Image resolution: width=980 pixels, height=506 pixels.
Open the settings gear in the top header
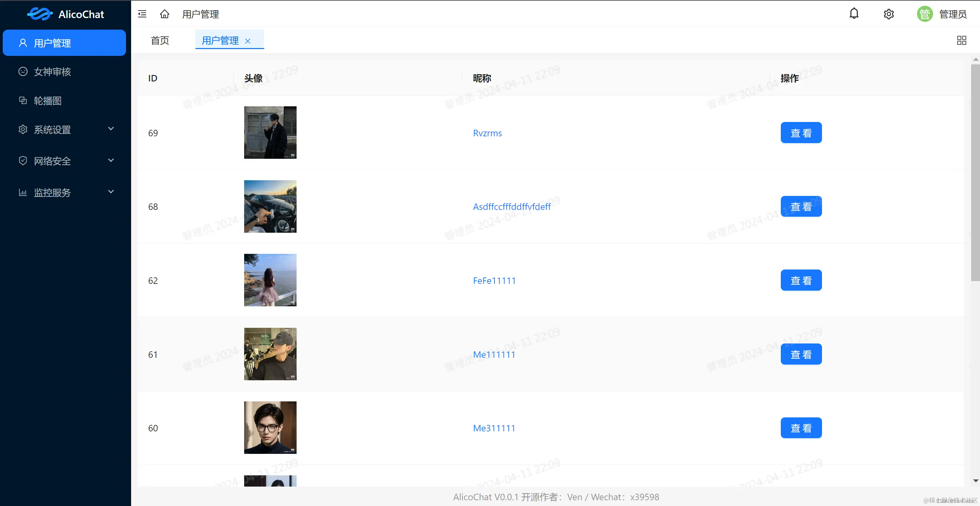(888, 14)
